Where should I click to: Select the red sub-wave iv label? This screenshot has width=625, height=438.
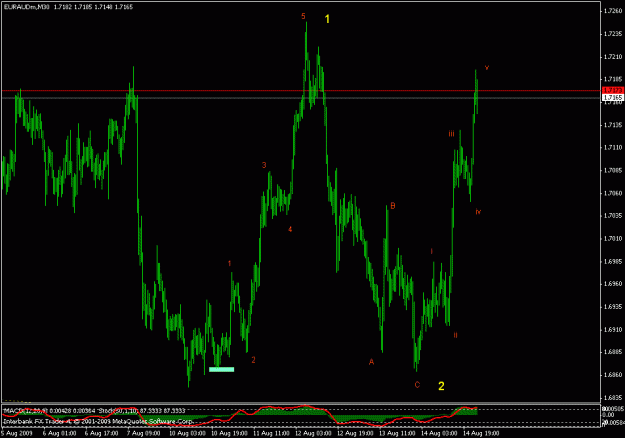point(478,212)
